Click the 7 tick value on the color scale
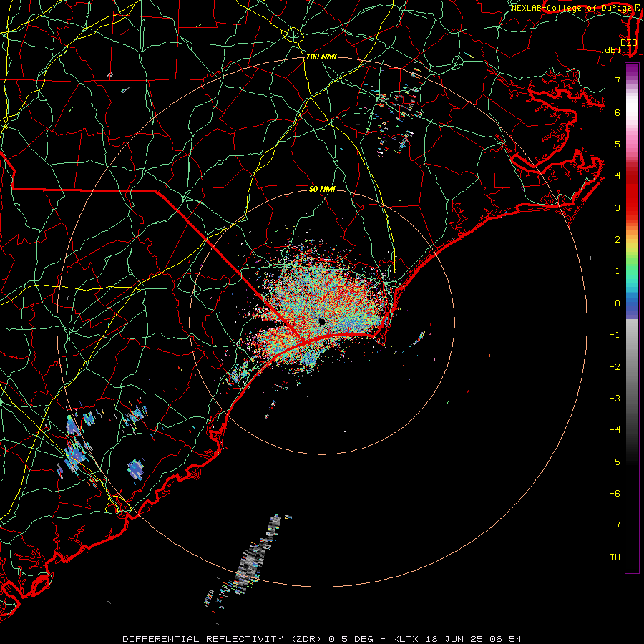This screenshot has height=644, width=644. click(618, 80)
